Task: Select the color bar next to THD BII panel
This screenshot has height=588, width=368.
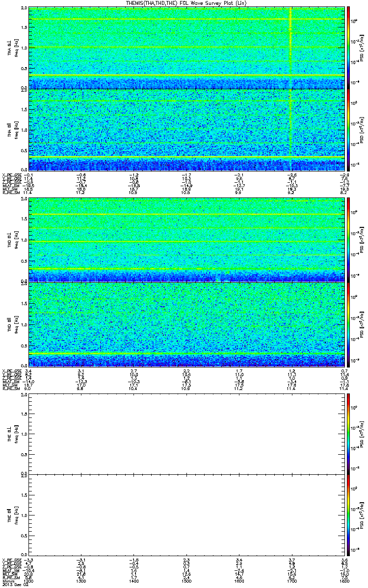Action: (348, 324)
